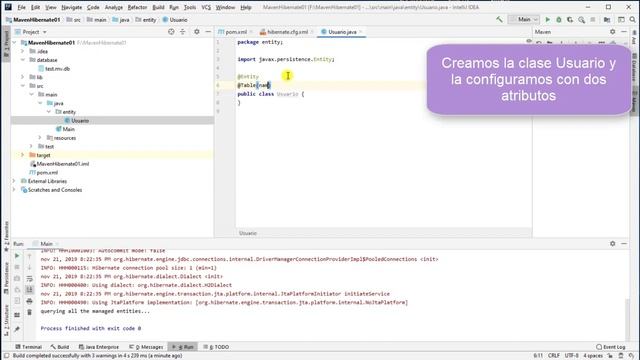Open the Main run configuration dropdown
640x360 pixels.
point(524,20)
